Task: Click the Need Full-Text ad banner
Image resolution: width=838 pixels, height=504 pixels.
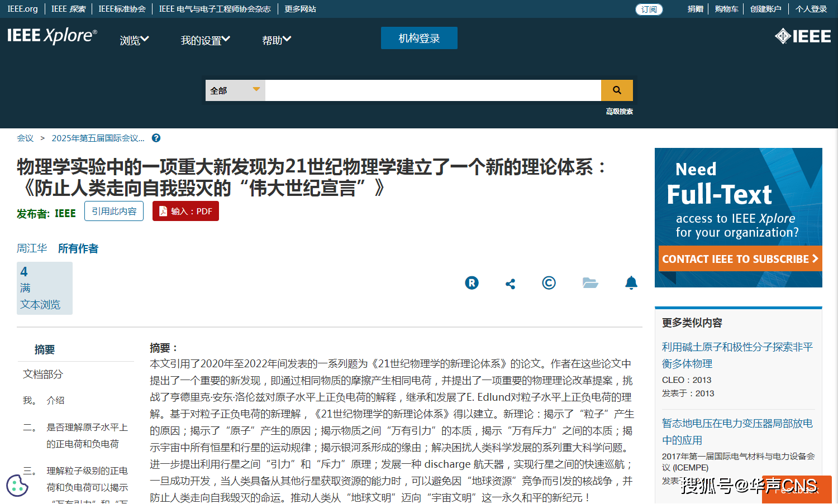Action: click(739, 218)
